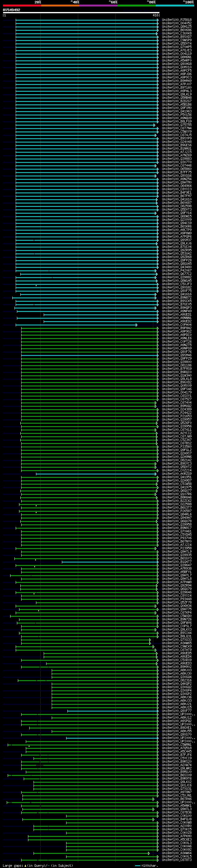Select label UniRef100_Q0MX10
This screenshot has width=197, height=868.
point(177,67)
